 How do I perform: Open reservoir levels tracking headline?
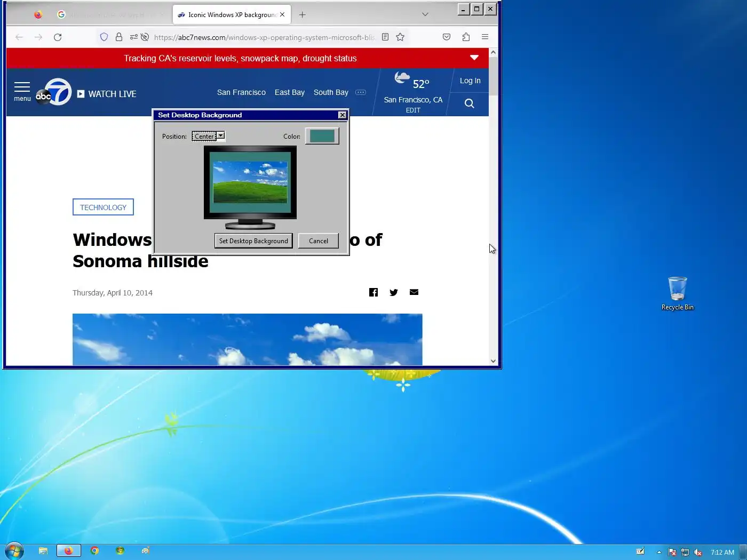(x=240, y=58)
